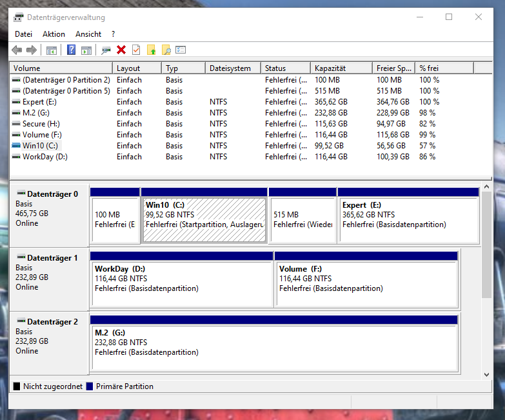Maximize the Datenträgerverwaltung window
The height and width of the screenshot is (420, 505).
pos(449,17)
